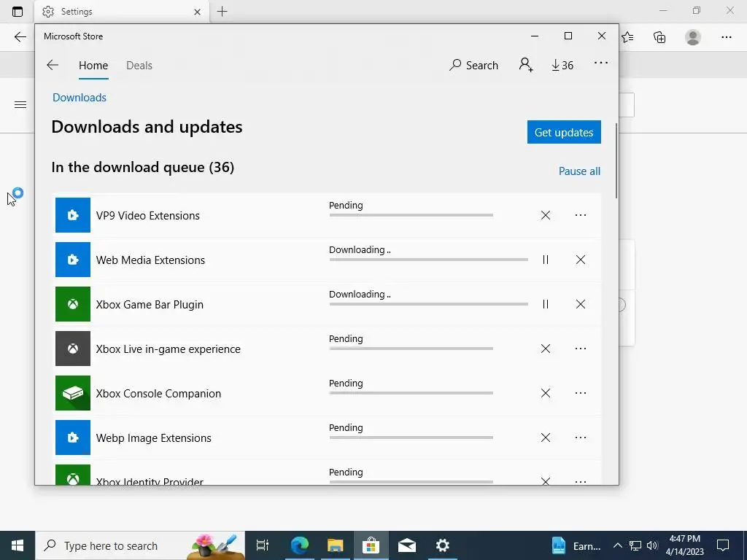
Task: Open Microsoft Edge from the taskbar
Action: pyautogui.click(x=300, y=545)
